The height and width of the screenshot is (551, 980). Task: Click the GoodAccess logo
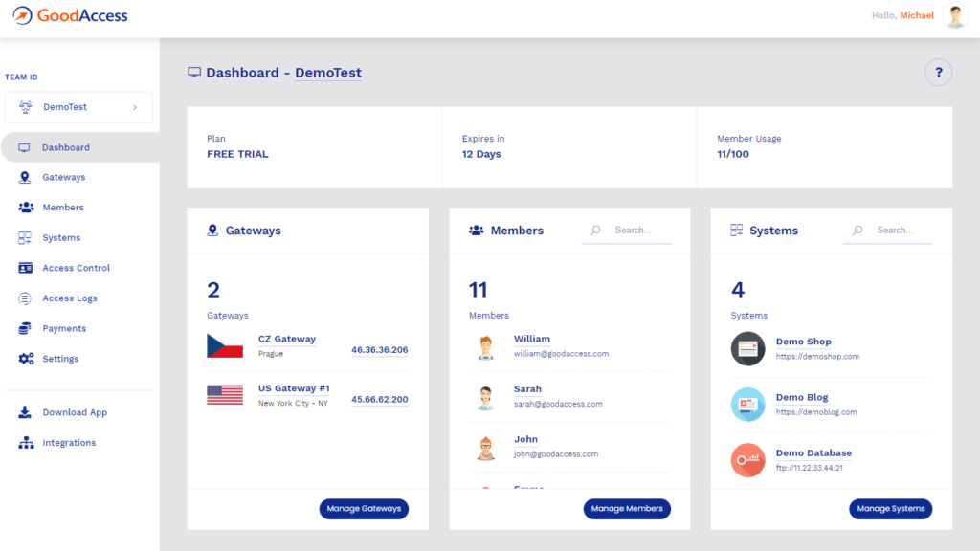pyautogui.click(x=70, y=15)
